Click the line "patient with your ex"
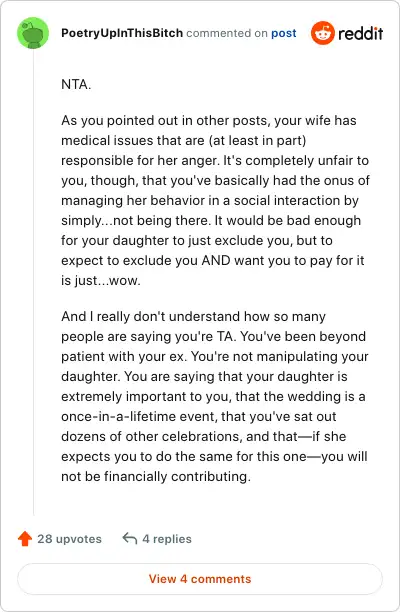 coord(124,356)
